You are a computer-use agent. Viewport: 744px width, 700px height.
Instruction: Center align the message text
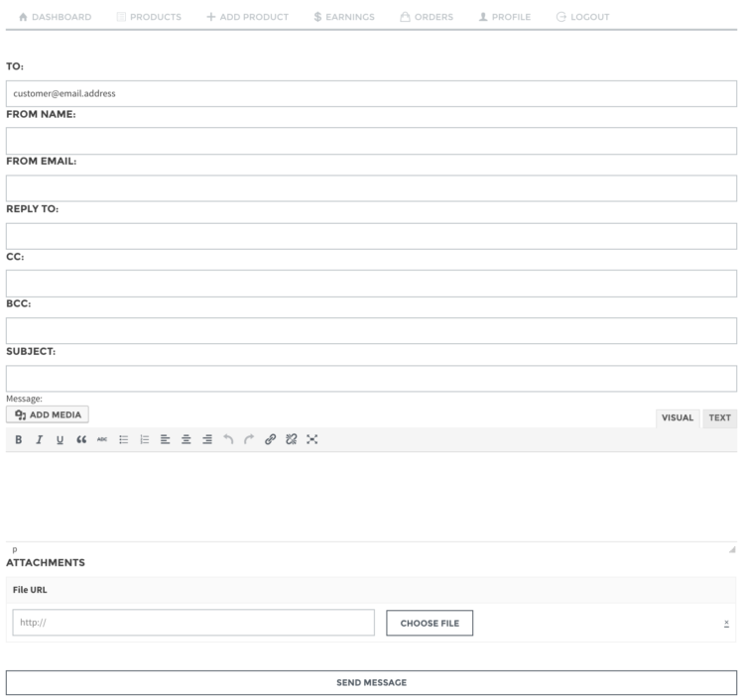click(x=186, y=439)
